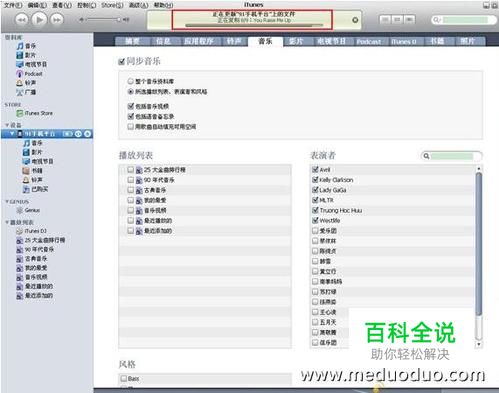The height and width of the screenshot is (393, 499).
Task: Collapse the selected device row triangle
Action: pyautogui.click(x=12, y=134)
